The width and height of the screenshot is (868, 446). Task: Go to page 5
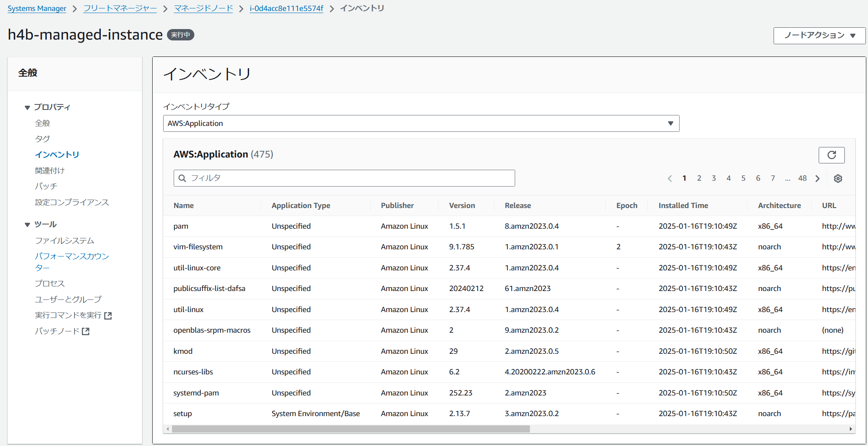pyautogui.click(x=743, y=178)
